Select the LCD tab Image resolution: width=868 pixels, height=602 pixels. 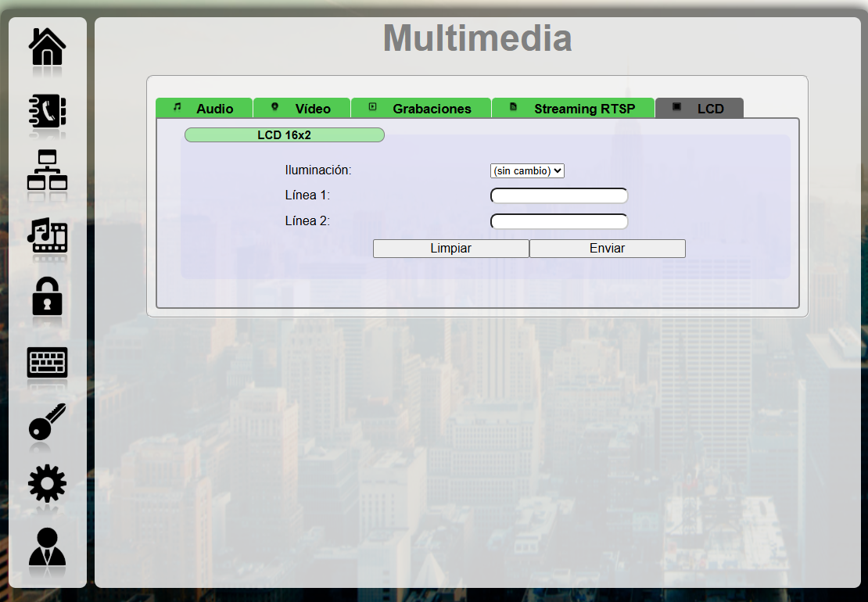pyautogui.click(x=699, y=109)
